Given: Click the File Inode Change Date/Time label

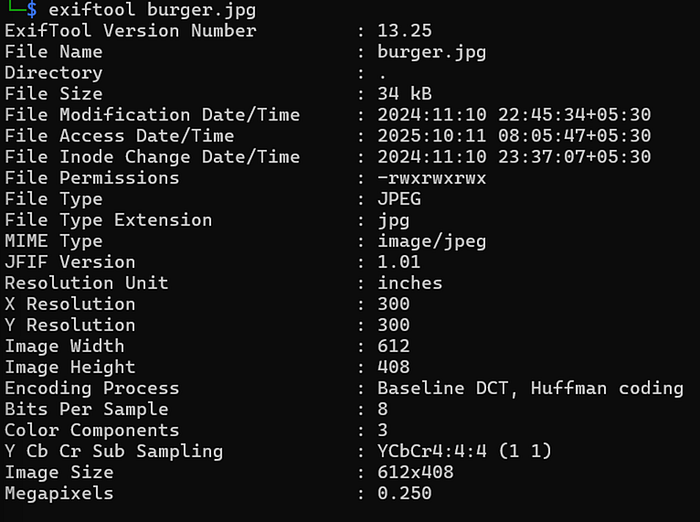Looking at the screenshot, I should (152, 157).
